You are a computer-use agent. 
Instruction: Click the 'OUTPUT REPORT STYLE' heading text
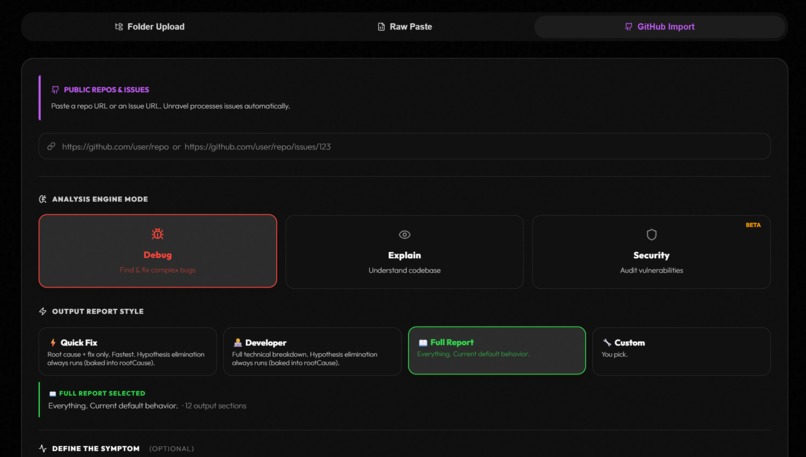pos(98,311)
